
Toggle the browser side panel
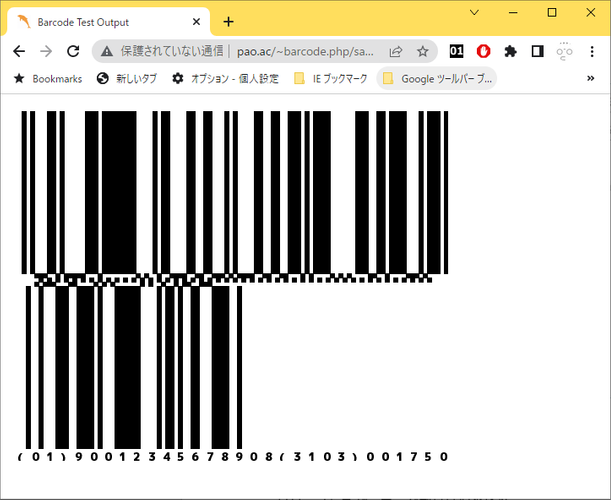(x=538, y=51)
